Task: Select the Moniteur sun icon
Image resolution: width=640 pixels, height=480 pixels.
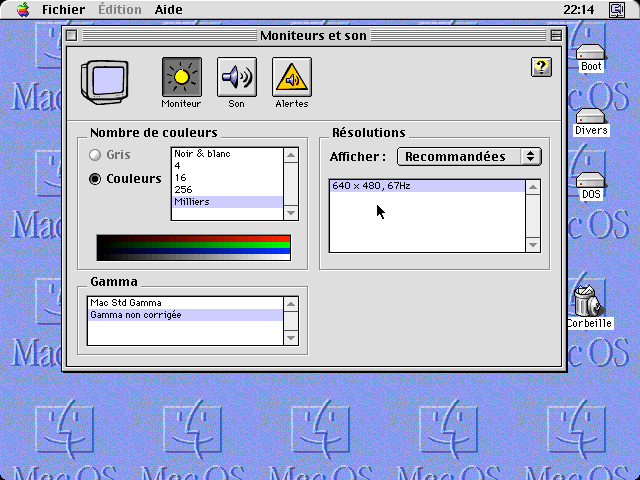Action: point(182,77)
